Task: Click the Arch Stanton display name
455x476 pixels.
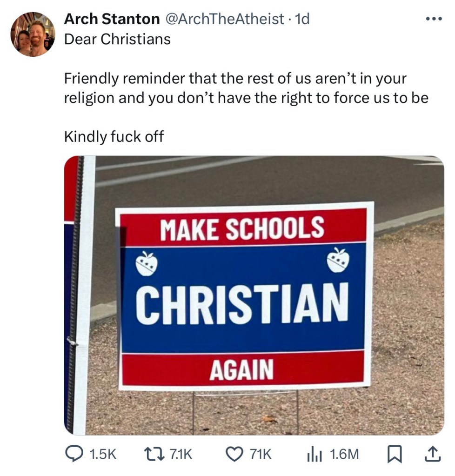Action: 112,19
